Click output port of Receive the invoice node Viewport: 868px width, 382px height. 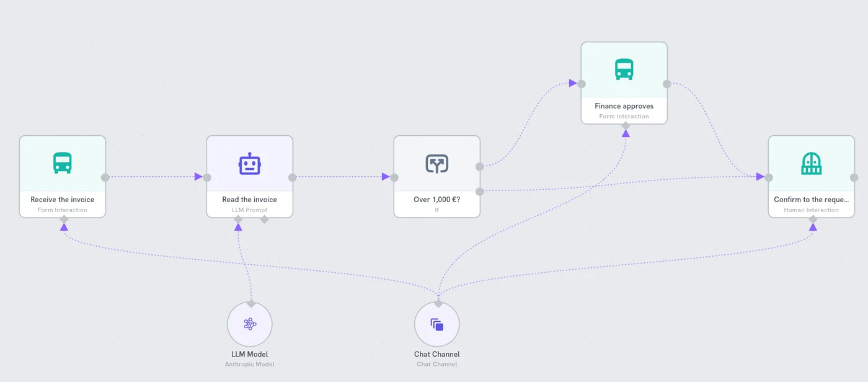[105, 177]
